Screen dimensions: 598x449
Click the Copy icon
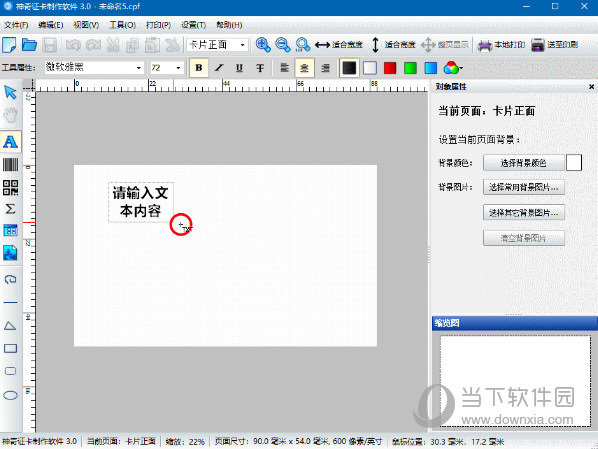pyautogui.click(x=133, y=45)
